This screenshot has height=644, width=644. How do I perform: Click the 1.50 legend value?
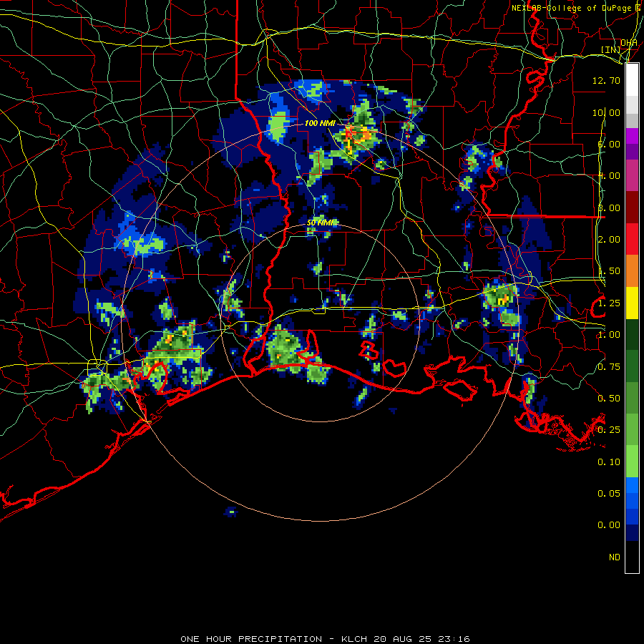[609, 271]
